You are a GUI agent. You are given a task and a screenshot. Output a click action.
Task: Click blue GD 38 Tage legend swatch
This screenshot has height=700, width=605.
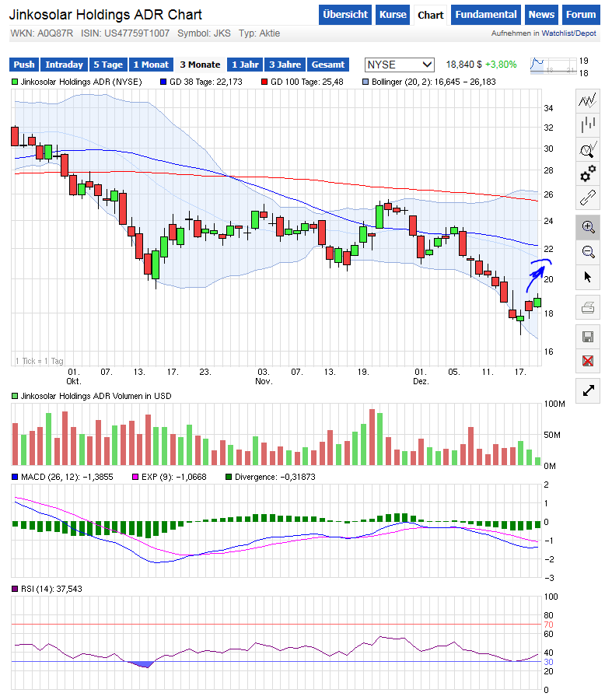(163, 82)
